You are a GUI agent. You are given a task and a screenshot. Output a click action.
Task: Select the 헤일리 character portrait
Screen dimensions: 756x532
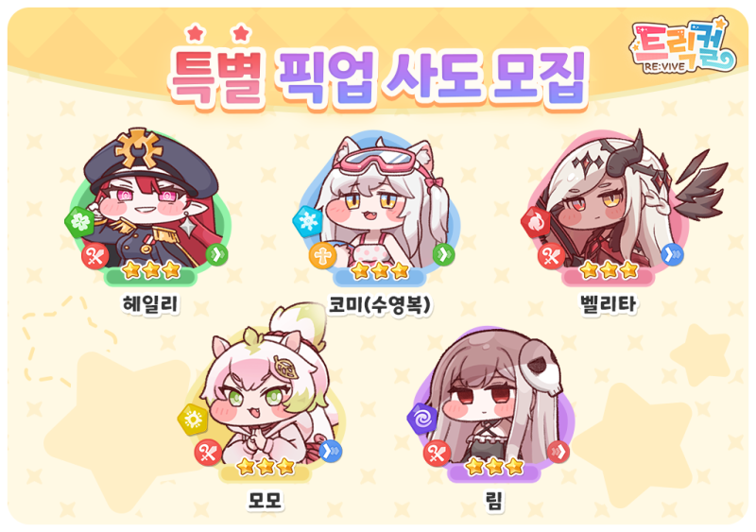(x=149, y=207)
